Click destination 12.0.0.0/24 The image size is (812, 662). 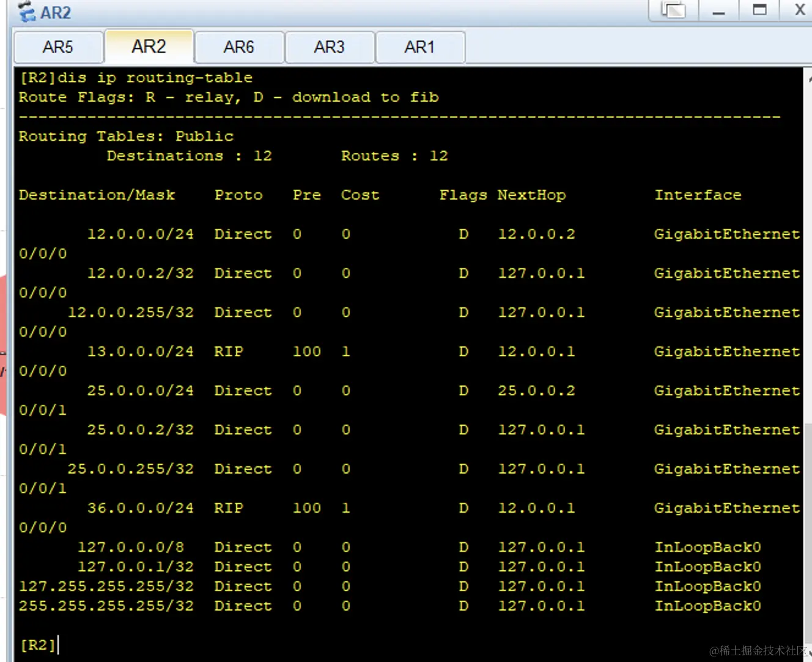tap(141, 234)
